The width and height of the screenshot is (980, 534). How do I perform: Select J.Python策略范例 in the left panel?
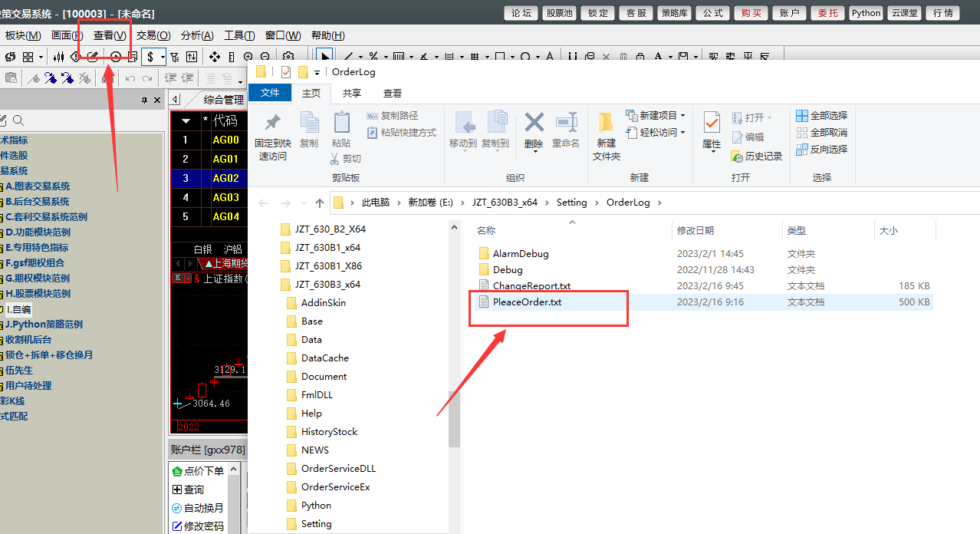[x=44, y=324]
